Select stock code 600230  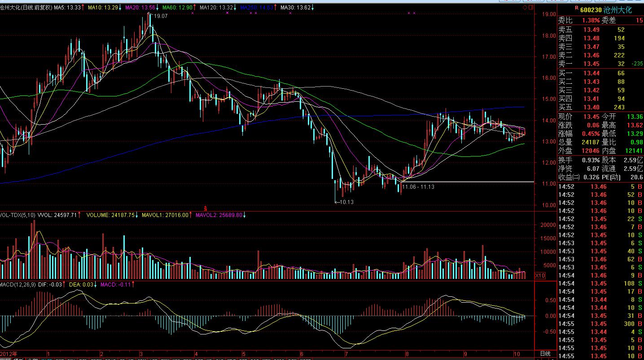click(591, 9)
